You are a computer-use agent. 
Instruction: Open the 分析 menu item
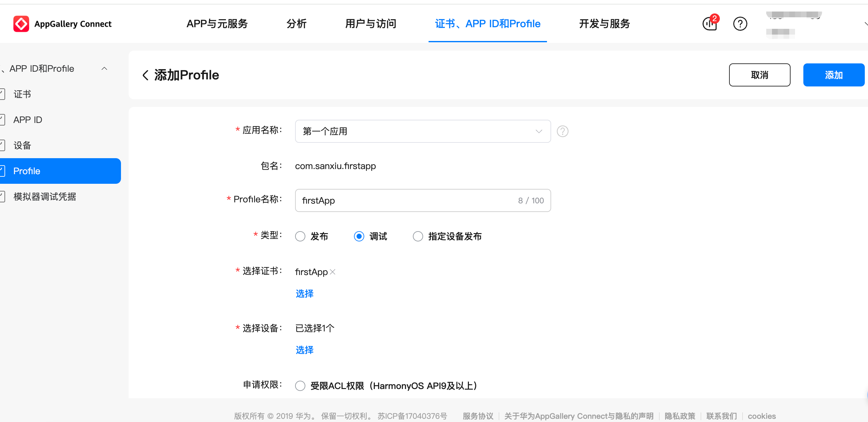(296, 24)
